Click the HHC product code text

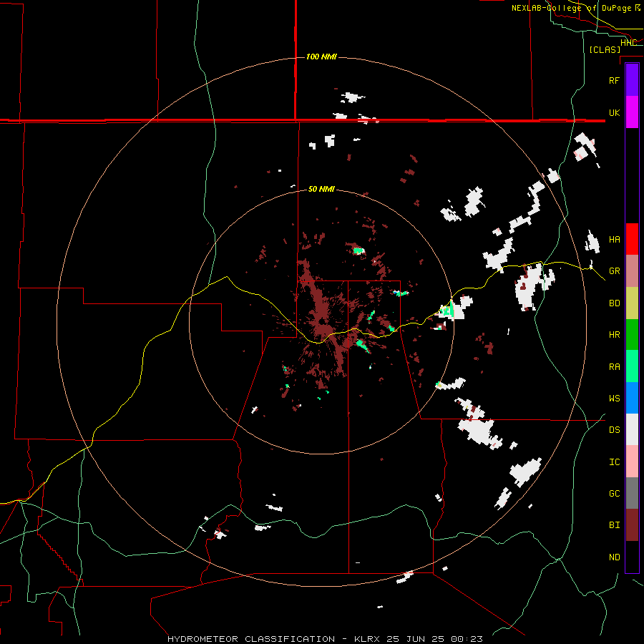628,42
